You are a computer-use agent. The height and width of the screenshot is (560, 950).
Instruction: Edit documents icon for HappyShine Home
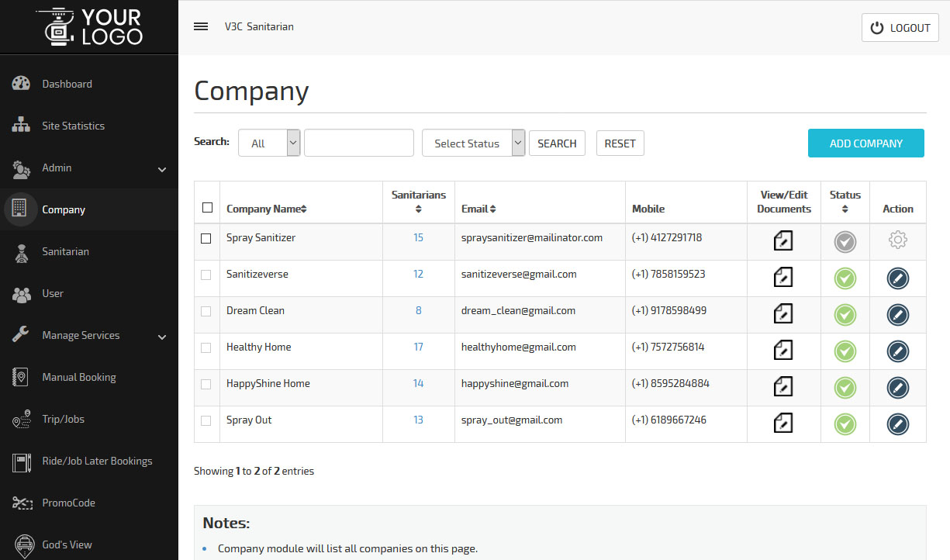point(783,386)
